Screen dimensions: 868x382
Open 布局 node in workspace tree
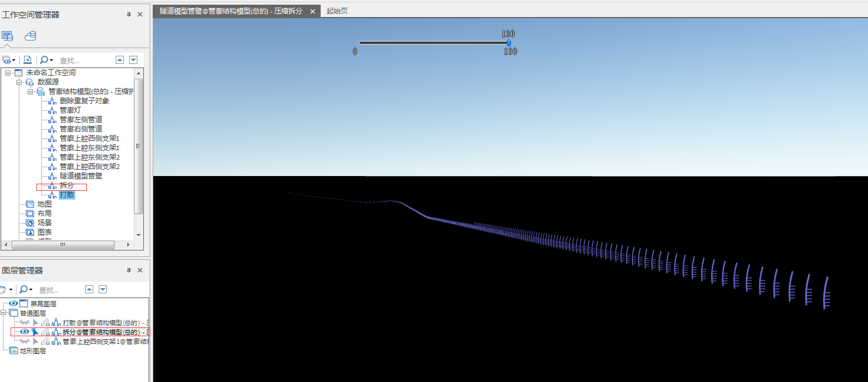click(x=44, y=214)
